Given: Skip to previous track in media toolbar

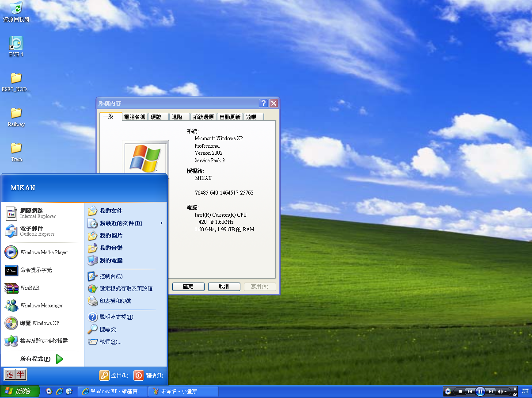Looking at the screenshot, I should (x=470, y=391).
